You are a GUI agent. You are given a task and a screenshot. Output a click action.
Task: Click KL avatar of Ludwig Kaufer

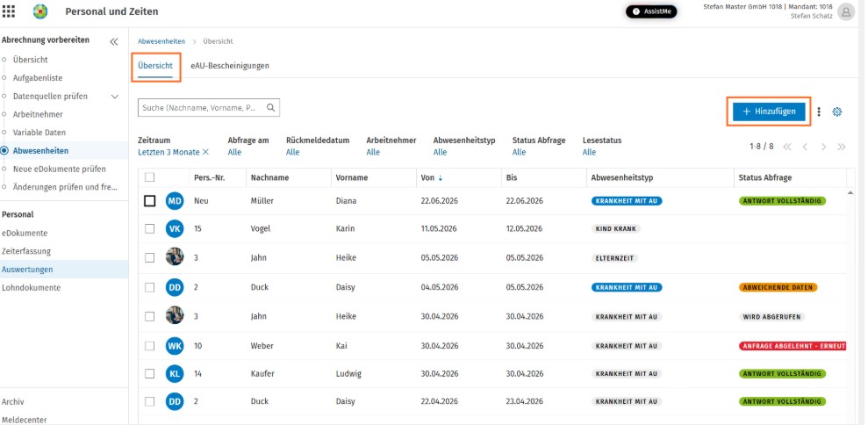tap(175, 373)
